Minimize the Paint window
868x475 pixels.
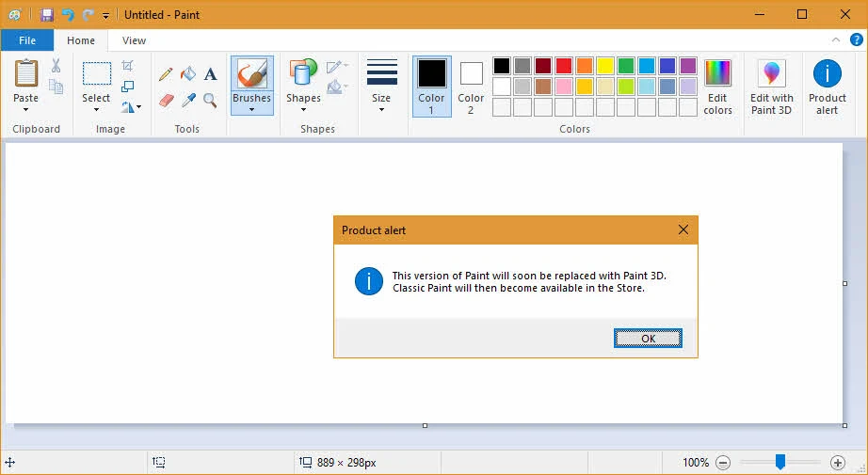[760, 14]
